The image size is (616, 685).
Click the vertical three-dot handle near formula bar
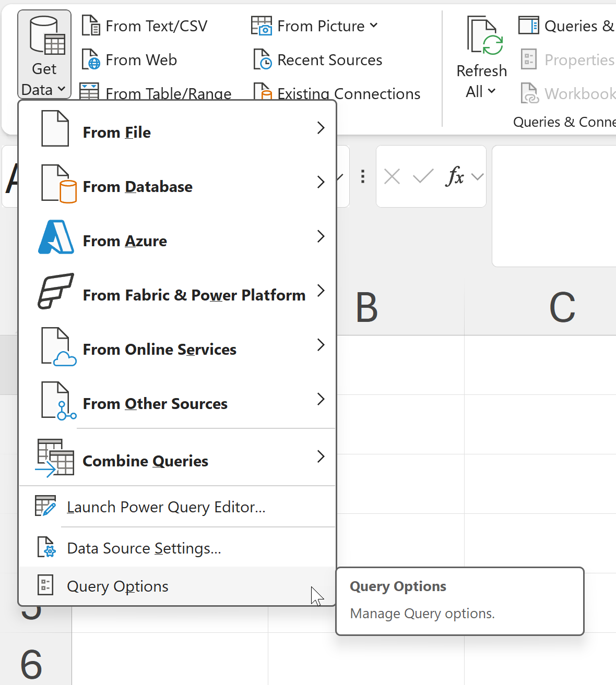(363, 176)
